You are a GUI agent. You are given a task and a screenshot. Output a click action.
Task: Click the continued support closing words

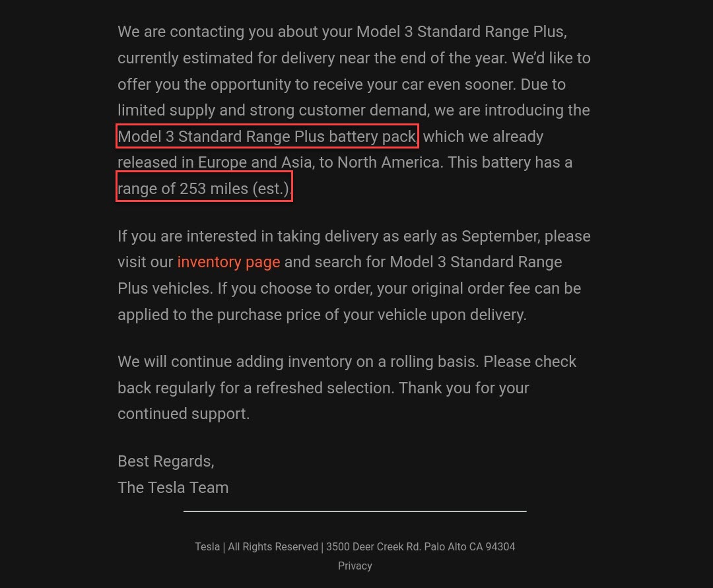(184, 414)
